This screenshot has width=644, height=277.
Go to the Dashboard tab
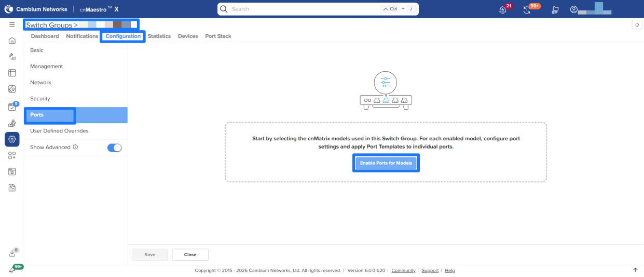(45, 36)
